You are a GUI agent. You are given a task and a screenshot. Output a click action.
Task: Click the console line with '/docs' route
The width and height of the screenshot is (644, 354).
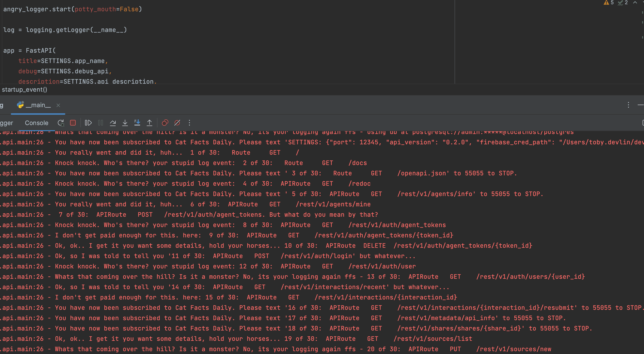pyautogui.click(x=184, y=163)
